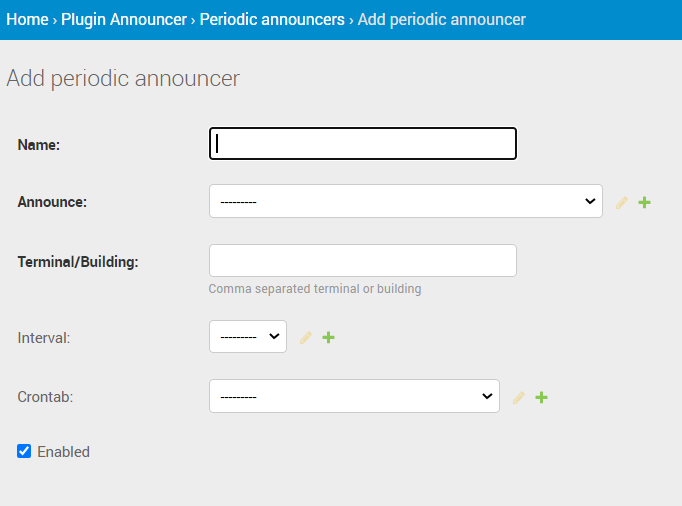This screenshot has width=682, height=506.
Task: Click the Crontab field label
Action: coord(45,397)
